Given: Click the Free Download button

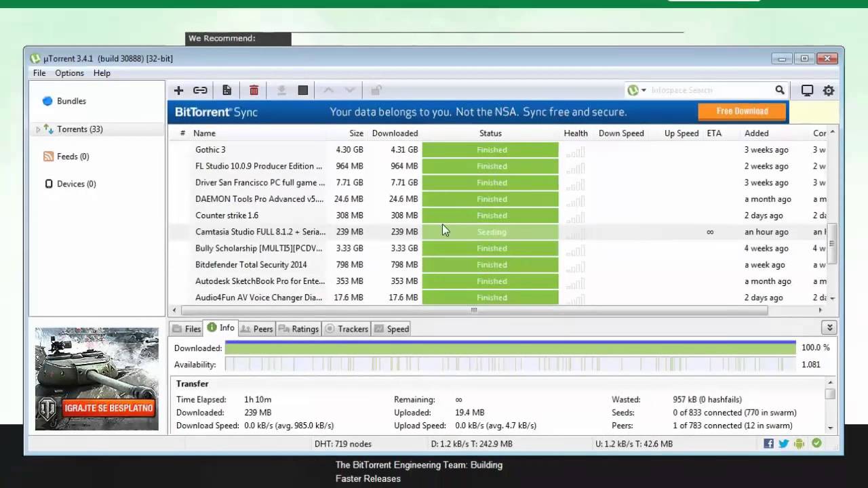Looking at the screenshot, I should tap(742, 111).
